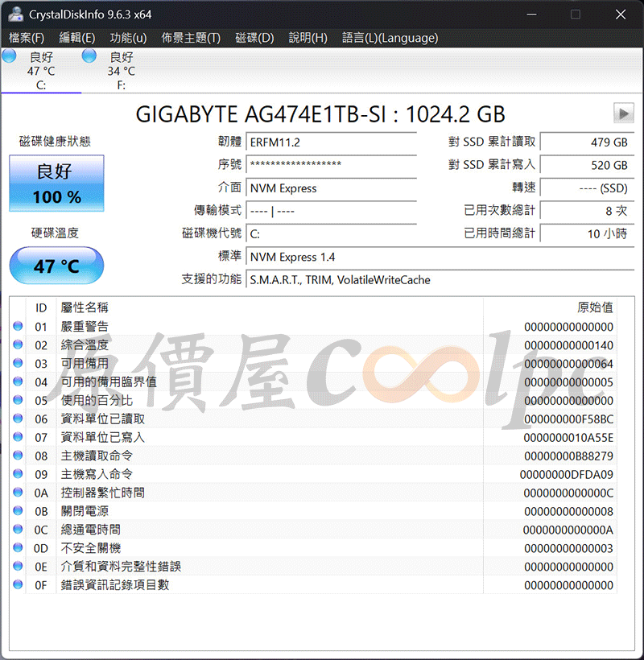Click the status dot for attribute 0A
644x660 pixels.
[18, 492]
